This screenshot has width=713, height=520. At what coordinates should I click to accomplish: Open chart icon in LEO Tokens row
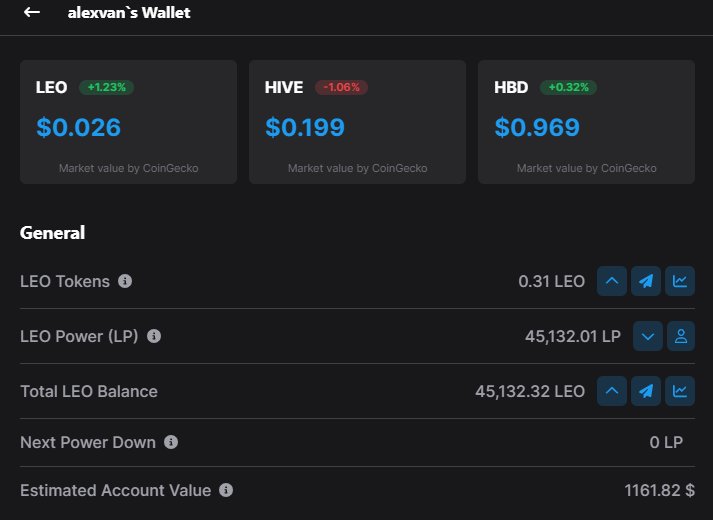click(x=680, y=281)
